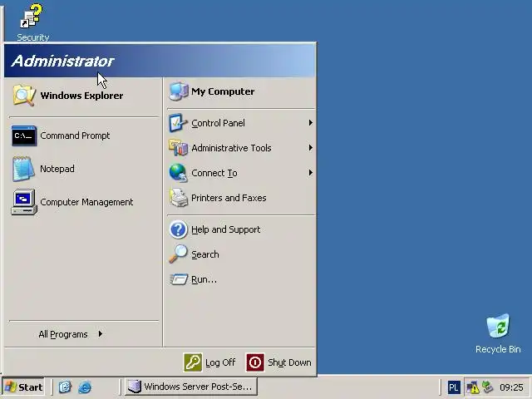Select the Security desktop shortcut icon

pos(32,16)
